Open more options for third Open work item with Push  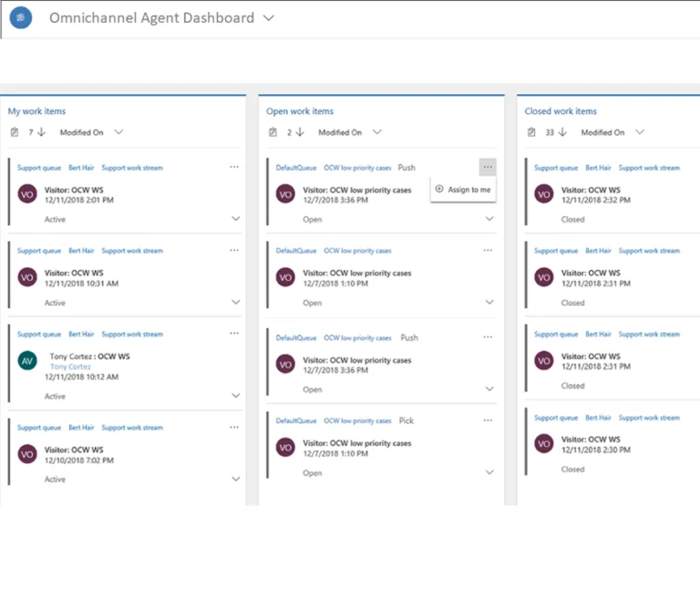(488, 336)
